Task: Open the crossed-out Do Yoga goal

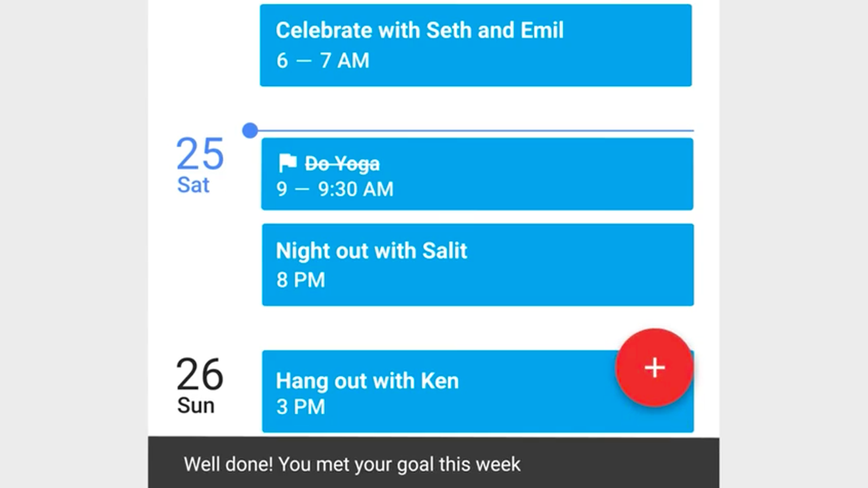Action: [x=477, y=174]
